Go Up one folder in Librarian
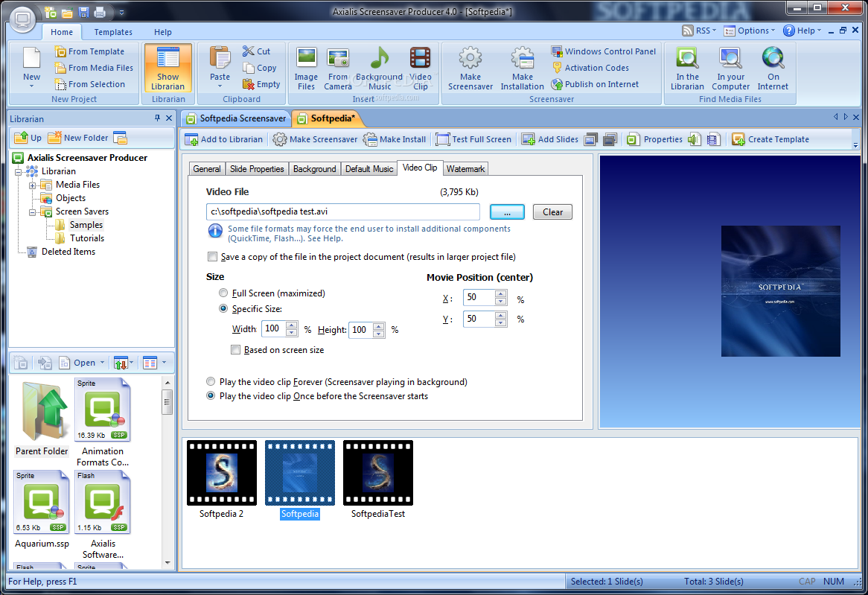The image size is (868, 595). [28, 137]
